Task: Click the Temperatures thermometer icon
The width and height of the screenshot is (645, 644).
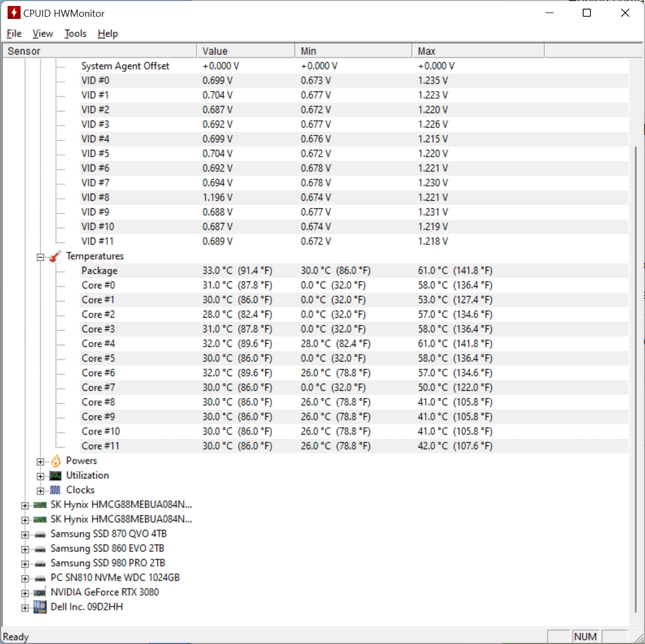Action: coord(55,257)
